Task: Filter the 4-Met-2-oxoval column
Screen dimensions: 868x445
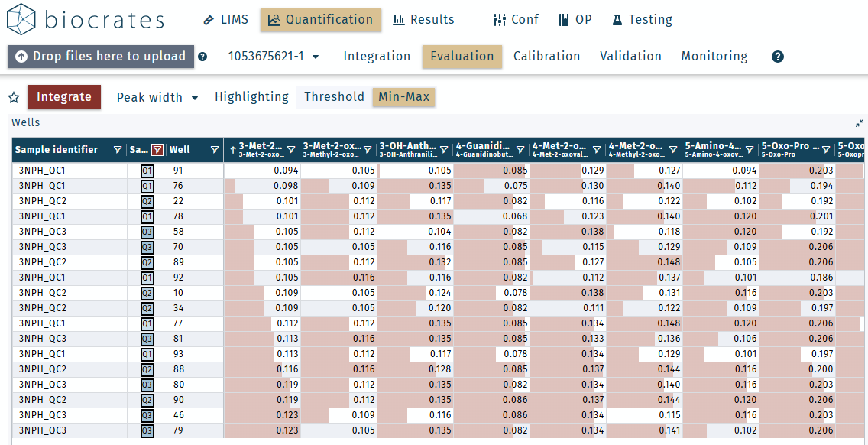Action: tap(596, 150)
